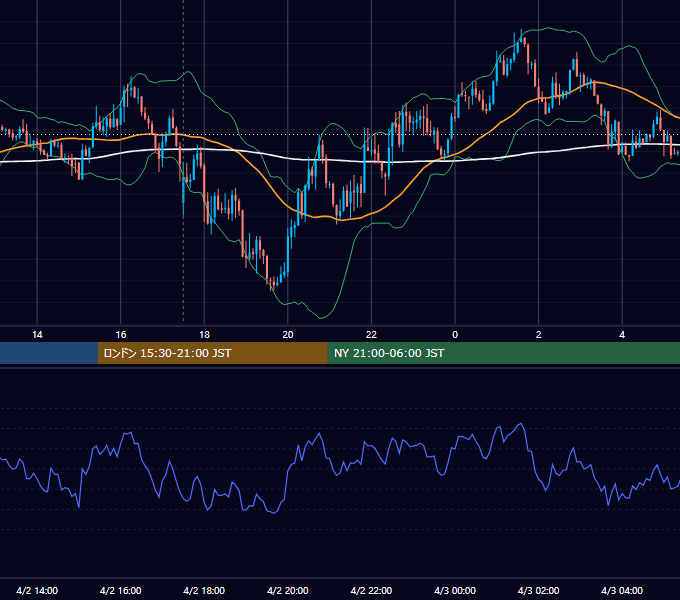The width and height of the screenshot is (680, 600).
Task: Click the NY 21:00-06:00 JST session band
Action: [503, 353]
